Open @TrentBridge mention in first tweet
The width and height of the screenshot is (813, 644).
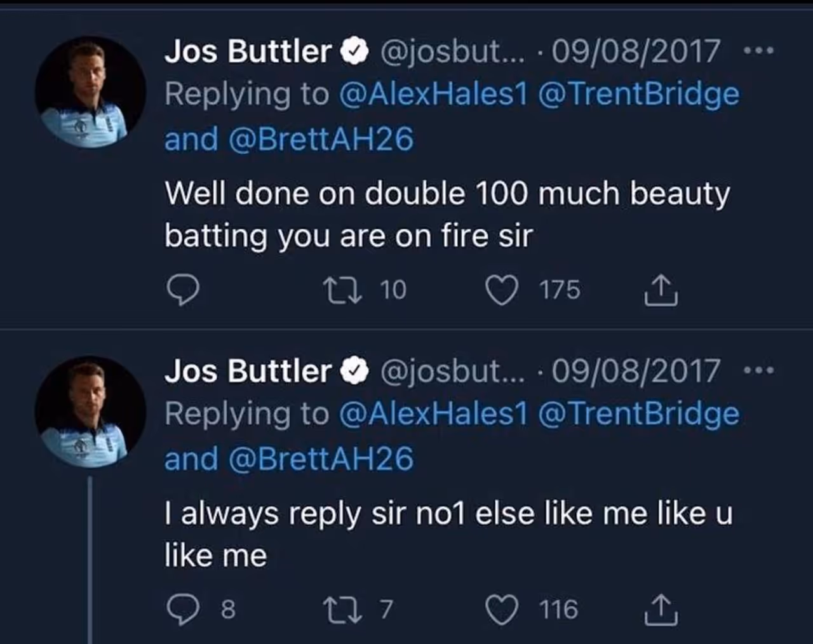[x=638, y=94]
